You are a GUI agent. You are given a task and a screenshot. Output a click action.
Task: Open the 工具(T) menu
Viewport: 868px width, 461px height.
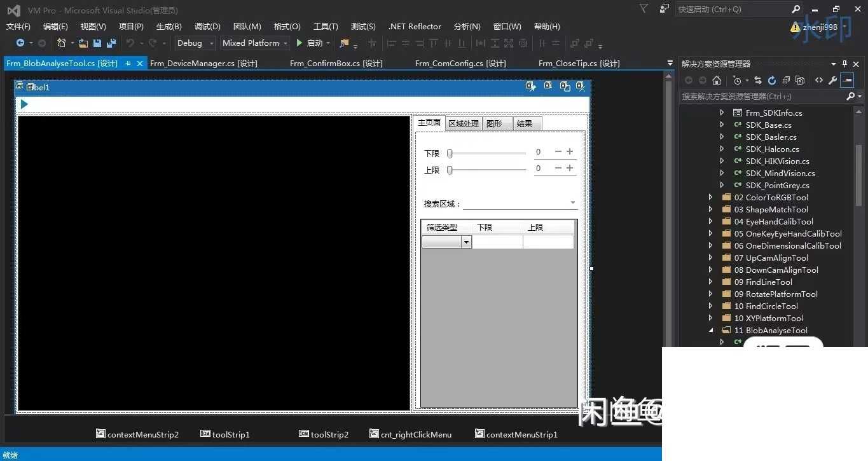(x=326, y=27)
